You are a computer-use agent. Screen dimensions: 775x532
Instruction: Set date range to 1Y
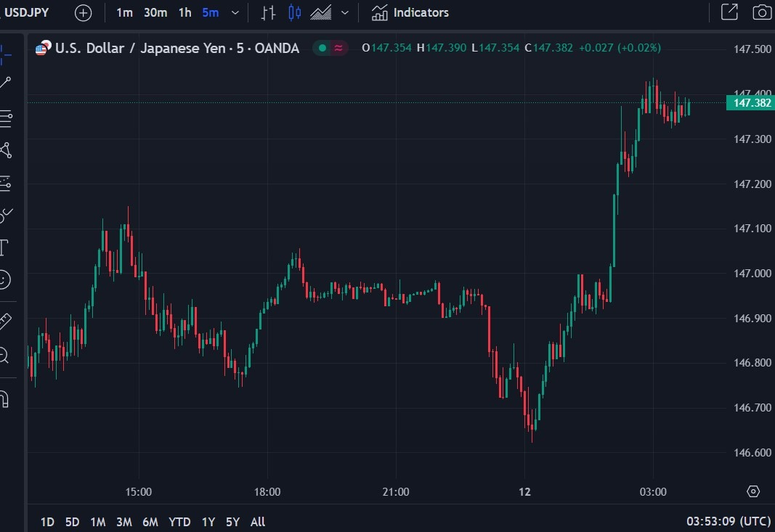[x=208, y=522]
